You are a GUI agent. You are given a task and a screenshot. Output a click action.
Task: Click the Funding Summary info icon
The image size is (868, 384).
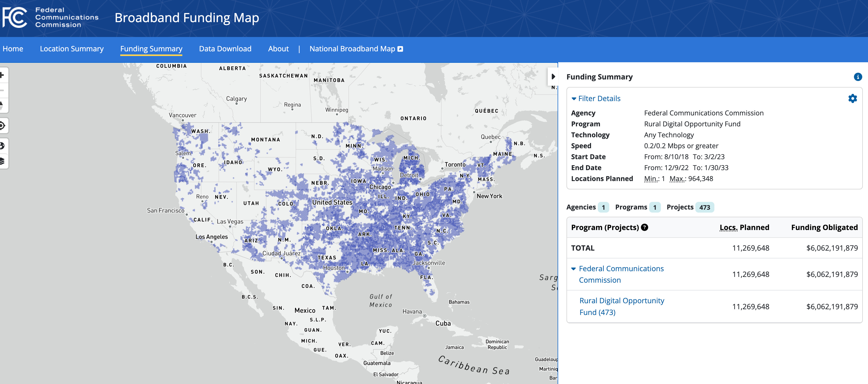[858, 77]
